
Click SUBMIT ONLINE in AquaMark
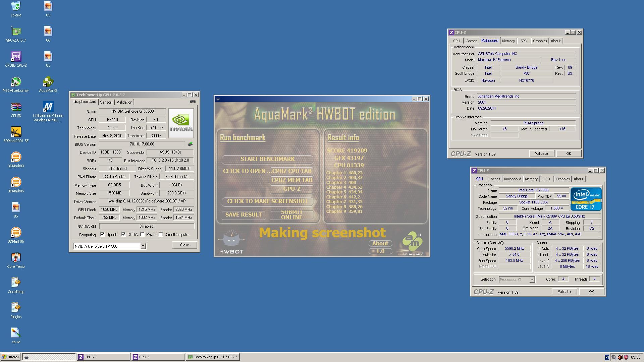(291, 215)
